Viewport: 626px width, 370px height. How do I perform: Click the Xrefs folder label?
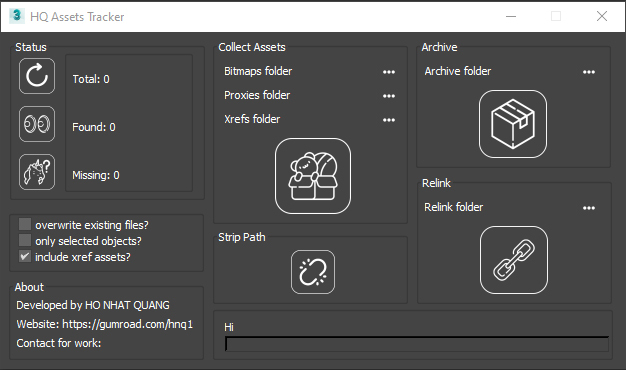click(x=252, y=119)
